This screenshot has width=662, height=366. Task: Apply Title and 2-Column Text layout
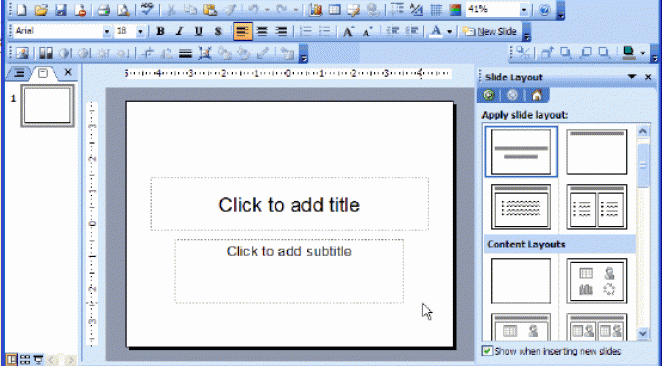(x=597, y=207)
